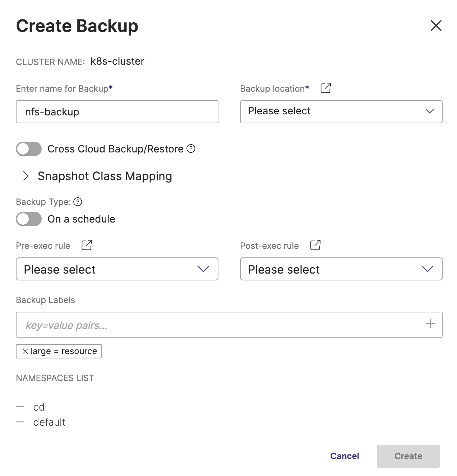Click the Backup Labels key=value field
The height and width of the screenshot is (476, 457).
click(x=219, y=325)
